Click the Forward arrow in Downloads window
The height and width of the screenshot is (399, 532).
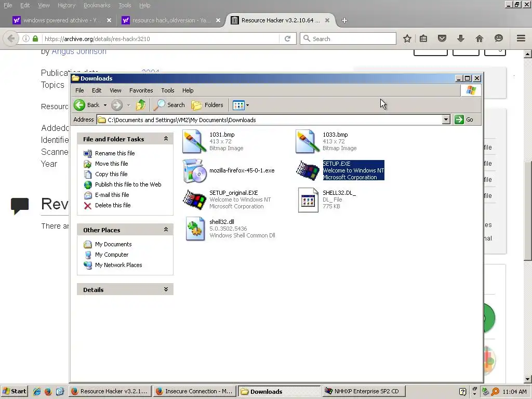pos(117,105)
